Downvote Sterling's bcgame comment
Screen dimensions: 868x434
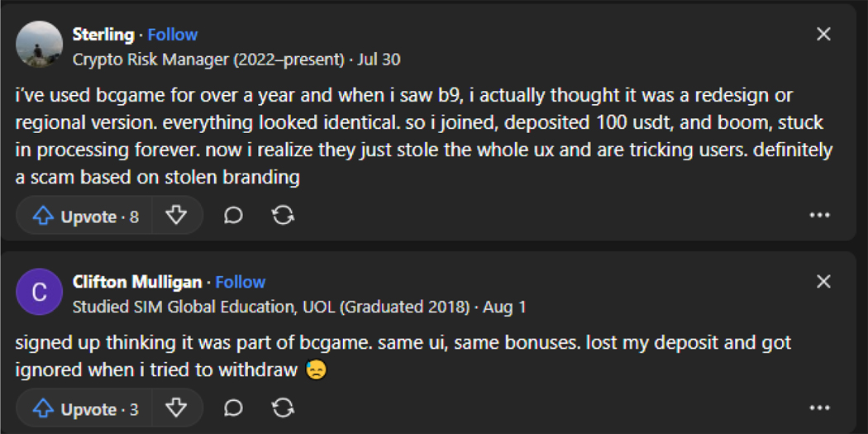pos(176,217)
